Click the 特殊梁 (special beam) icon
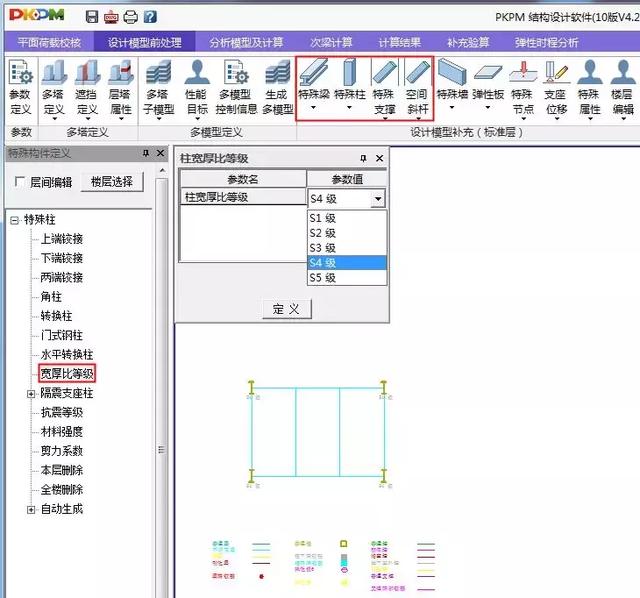This screenshot has width=640, height=598. pos(314,85)
